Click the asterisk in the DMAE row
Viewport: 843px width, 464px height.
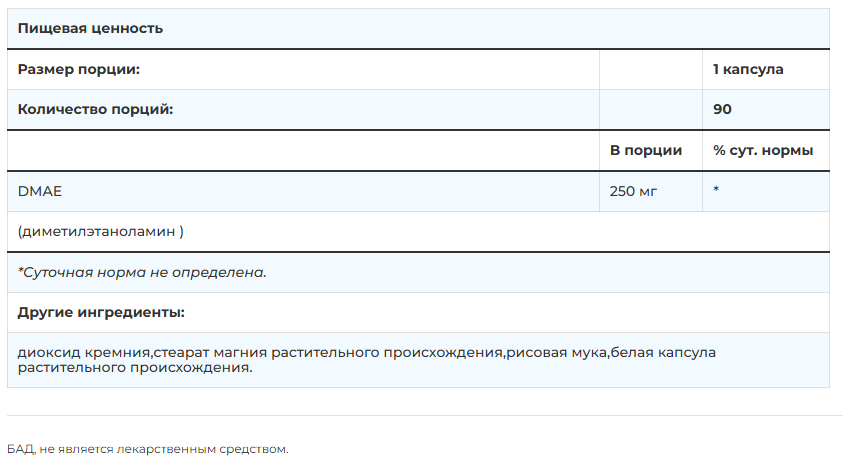pos(717,191)
